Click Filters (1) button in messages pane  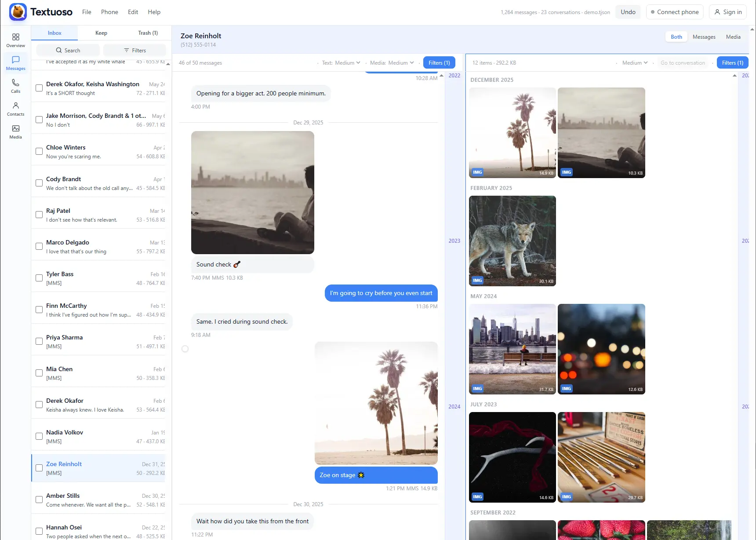coord(439,63)
